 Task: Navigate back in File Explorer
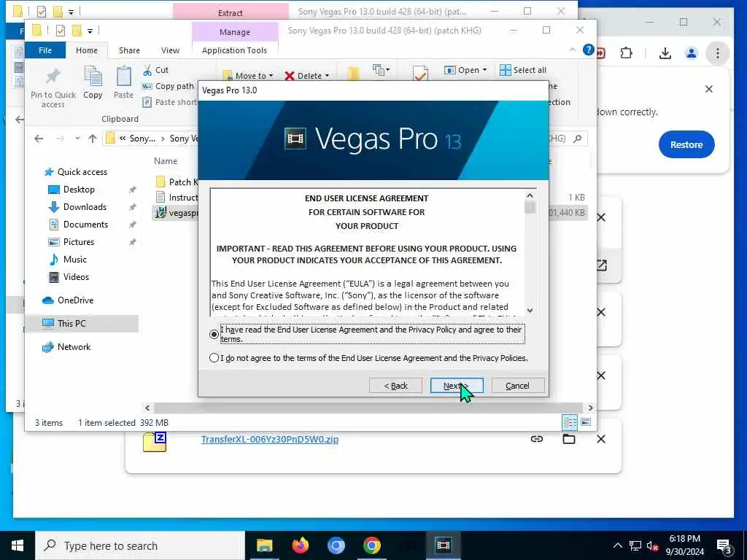point(39,139)
